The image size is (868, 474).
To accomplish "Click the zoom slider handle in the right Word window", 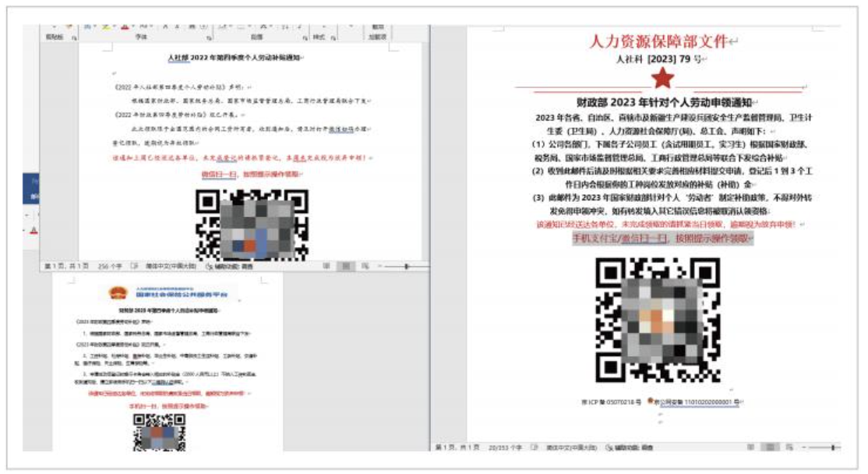I will (833, 447).
